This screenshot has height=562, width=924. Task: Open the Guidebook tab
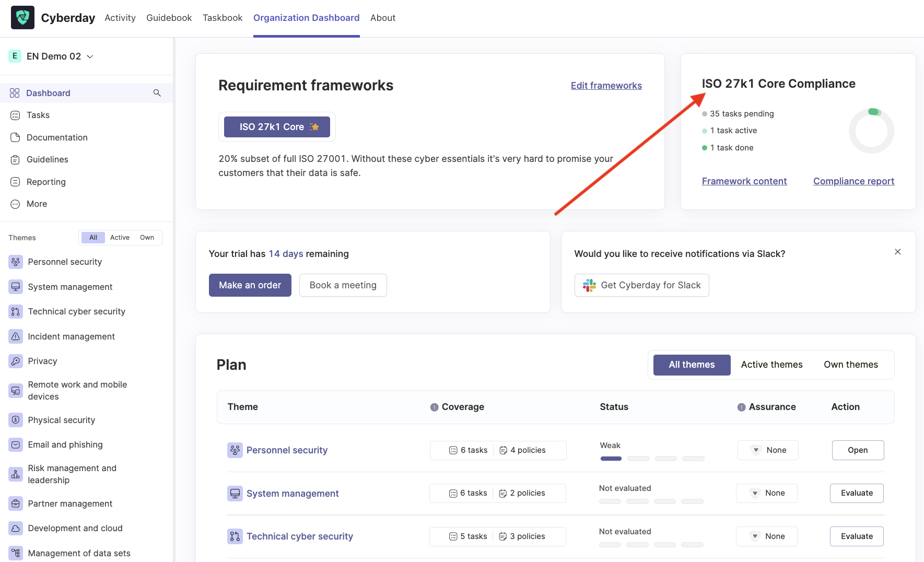(169, 18)
